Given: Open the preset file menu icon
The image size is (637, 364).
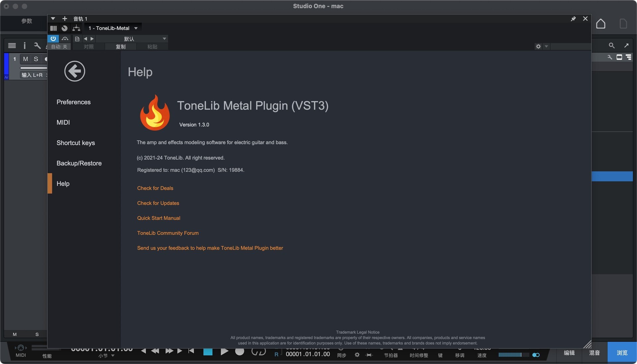Looking at the screenshot, I should pyautogui.click(x=77, y=39).
